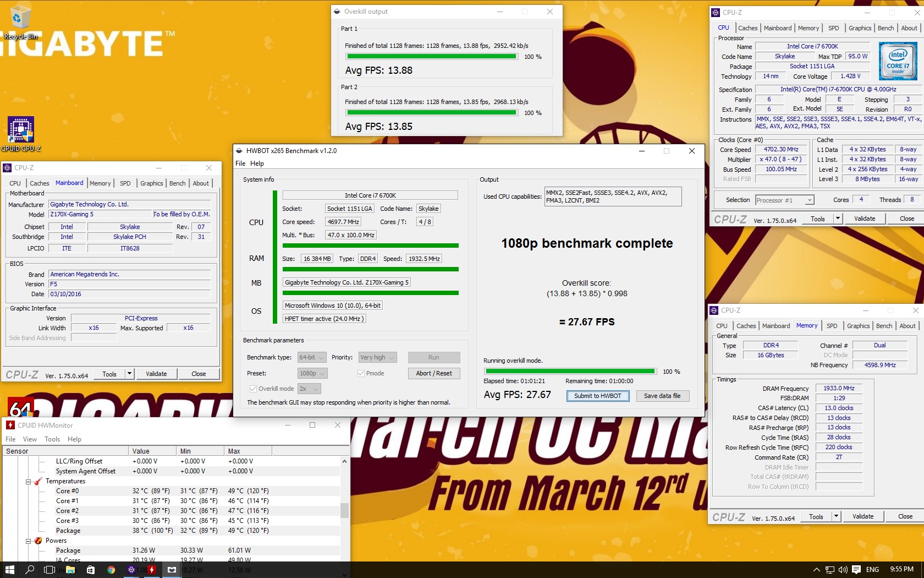Image resolution: width=924 pixels, height=578 pixels.
Task: Open the Benchmark type 64-bit dropdown
Action: 312,357
